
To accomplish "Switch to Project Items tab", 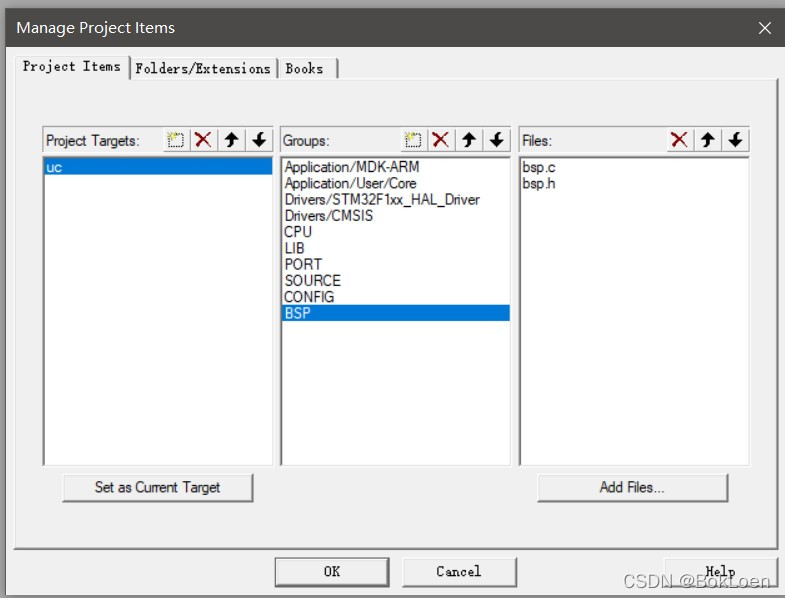I will click(x=72, y=67).
